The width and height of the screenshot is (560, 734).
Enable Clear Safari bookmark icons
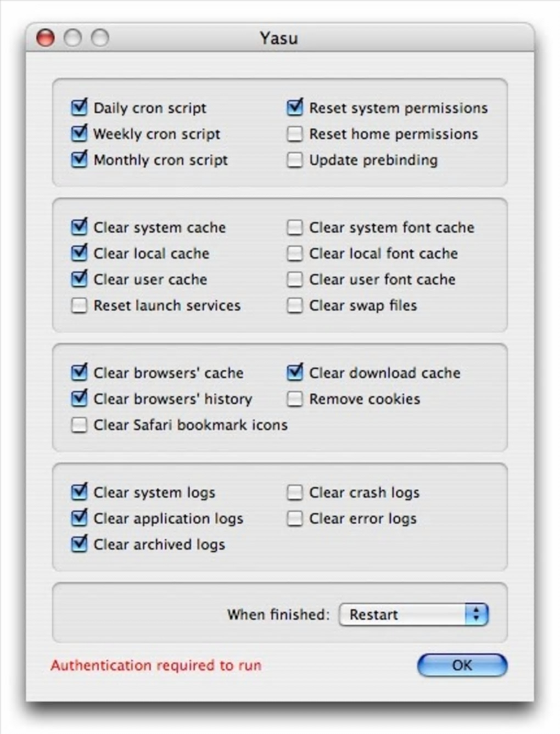click(80, 425)
